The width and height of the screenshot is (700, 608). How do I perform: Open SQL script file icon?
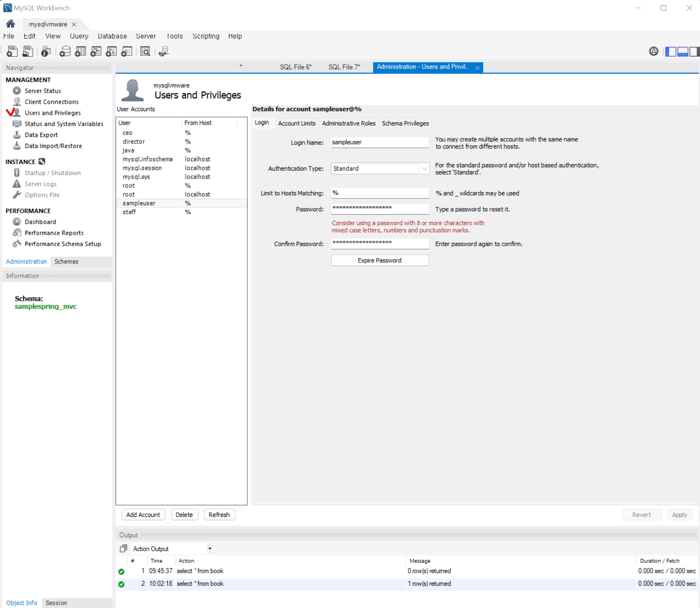[28, 51]
